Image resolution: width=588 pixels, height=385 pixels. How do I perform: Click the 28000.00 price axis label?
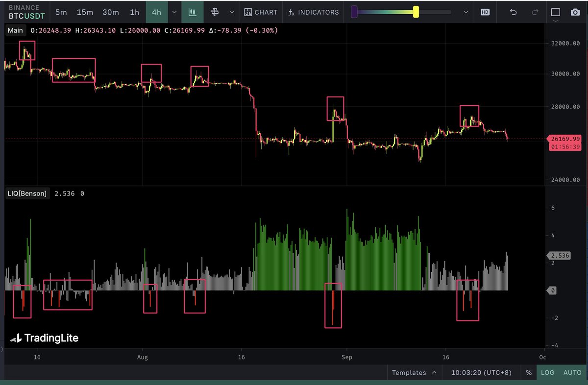564,107
